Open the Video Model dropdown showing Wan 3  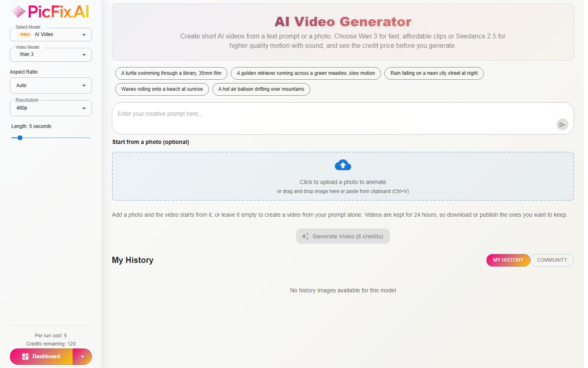[x=51, y=54]
